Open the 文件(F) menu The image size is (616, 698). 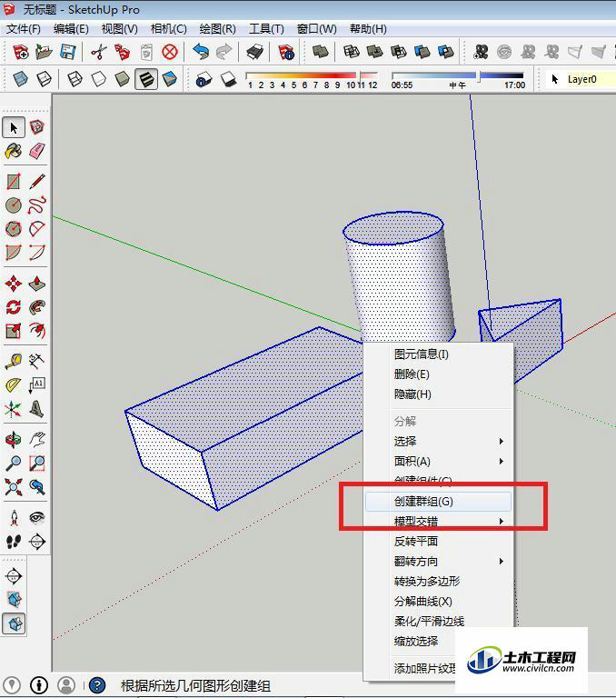(23, 29)
